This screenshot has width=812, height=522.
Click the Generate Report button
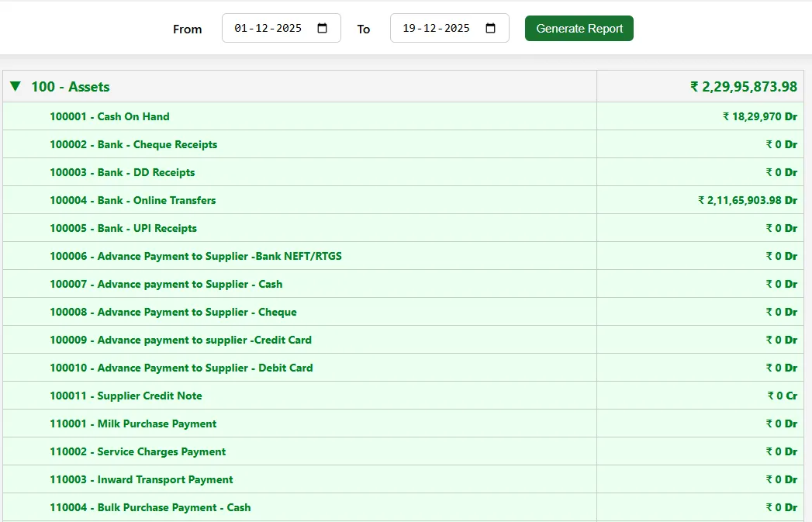point(579,29)
